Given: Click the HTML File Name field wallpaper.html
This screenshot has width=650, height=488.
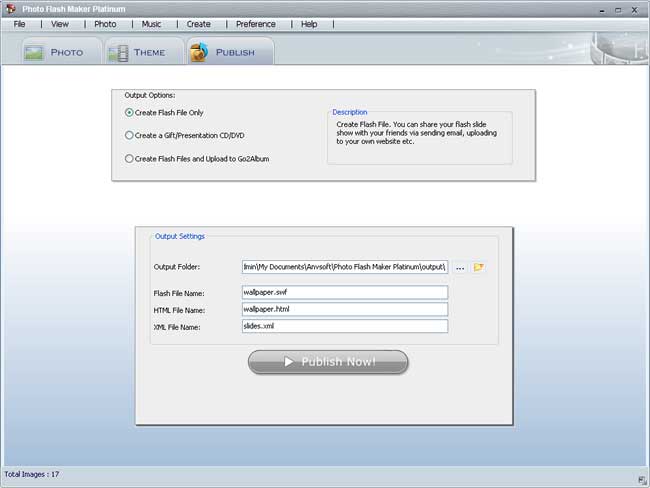Looking at the screenshot, I should (x=345, y=309).
